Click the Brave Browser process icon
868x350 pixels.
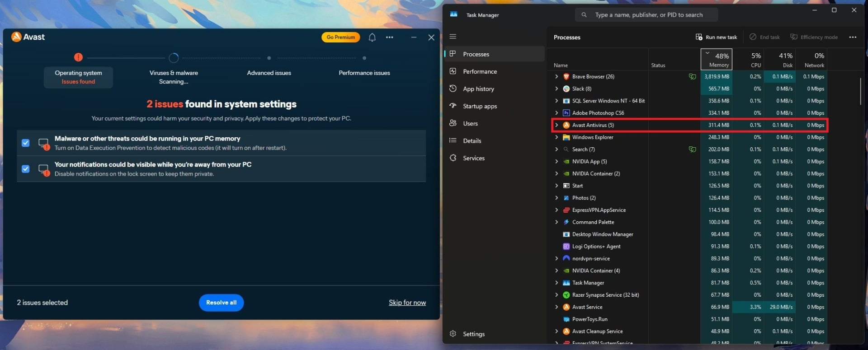[566, 77]
